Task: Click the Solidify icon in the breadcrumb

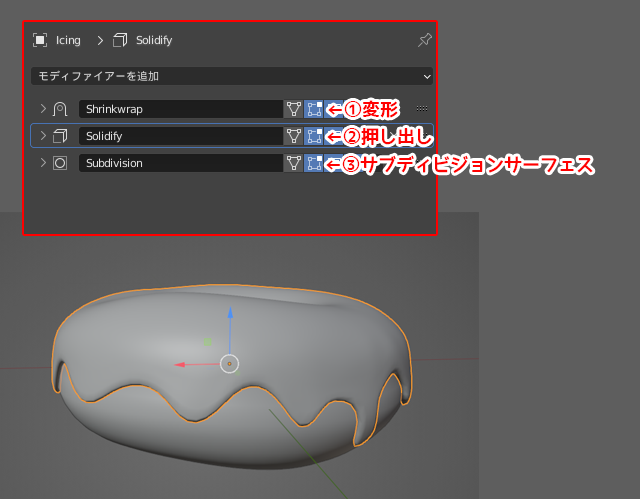Action: pyautogui.click(x=121, y=40)
